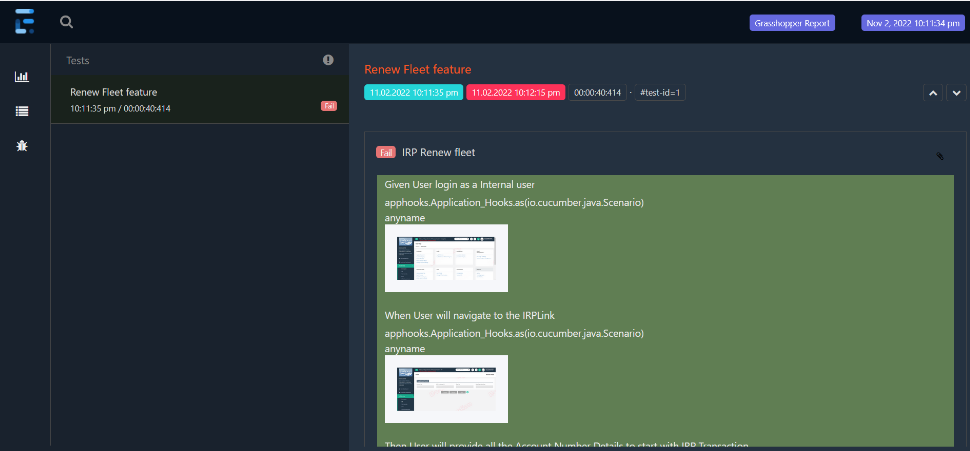Click the start time 10:11:35 pm badge
The height and width of the screenshot is (451, 970).
click(x=413, y=93)
